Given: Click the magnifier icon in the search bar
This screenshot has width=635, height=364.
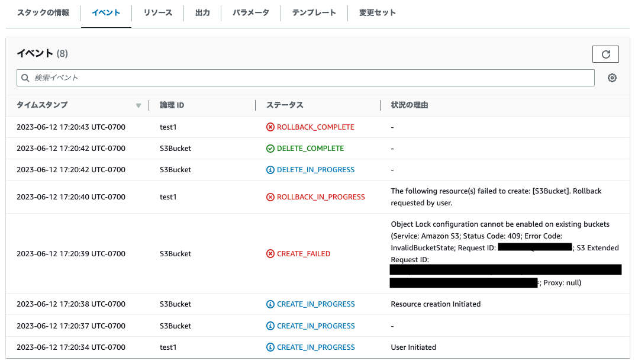Looking at the screenshot, I should click(24, 78).
